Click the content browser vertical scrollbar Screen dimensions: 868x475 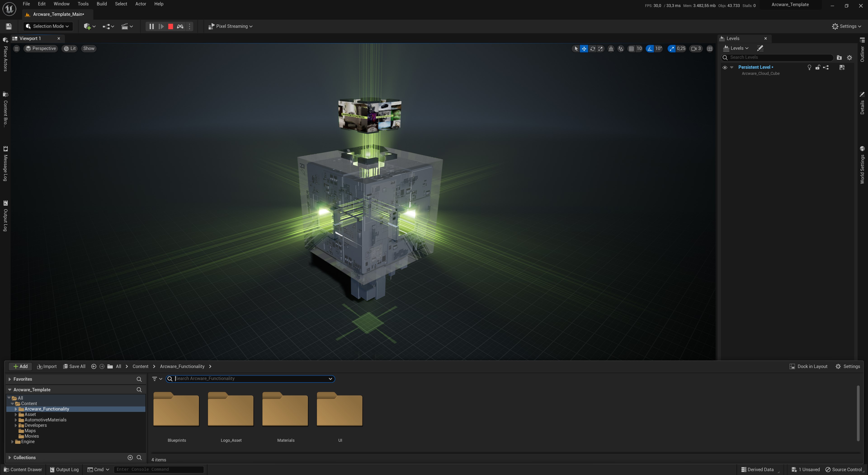858,413
